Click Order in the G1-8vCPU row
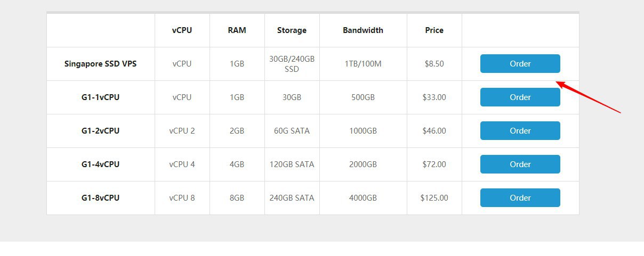This screenshot has width=644, height=256. click(x=520, y=198)
